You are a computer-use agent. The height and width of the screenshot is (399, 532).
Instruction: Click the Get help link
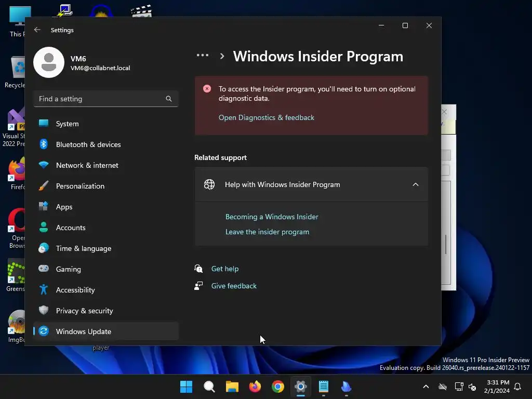225,269
